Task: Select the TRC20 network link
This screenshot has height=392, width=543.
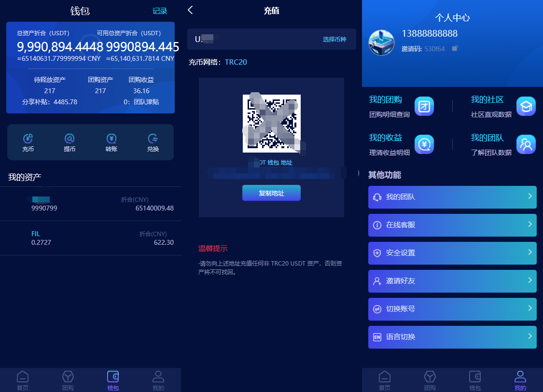Action: [x=236, y=62]
